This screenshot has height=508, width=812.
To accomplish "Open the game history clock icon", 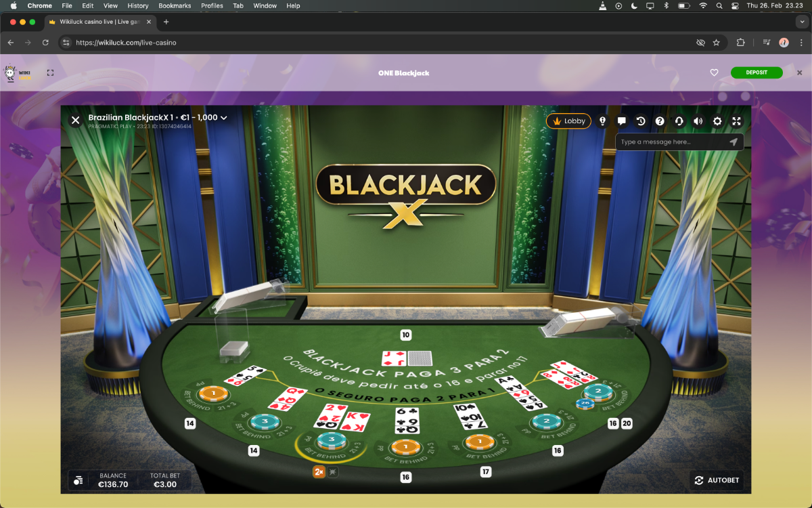I will point(641,121).
